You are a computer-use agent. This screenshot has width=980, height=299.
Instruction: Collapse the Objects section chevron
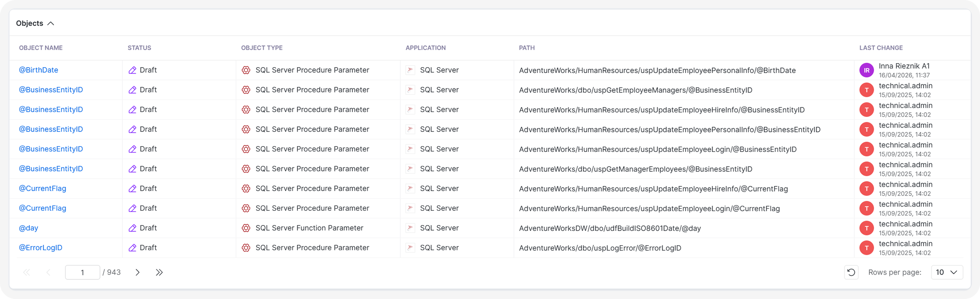coord(51,24)
